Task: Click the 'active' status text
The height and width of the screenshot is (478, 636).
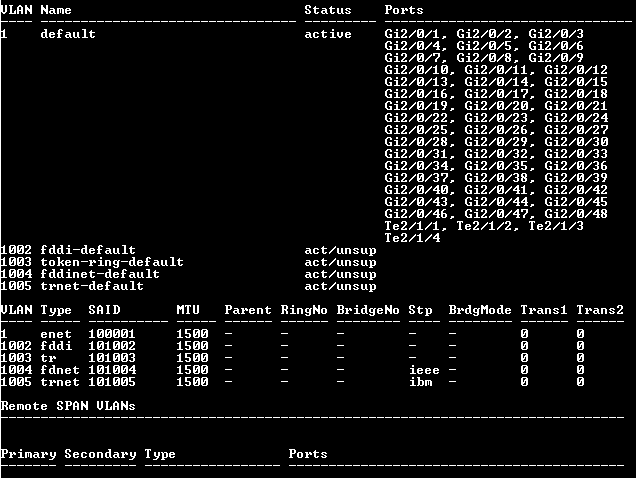Action: 328,34
